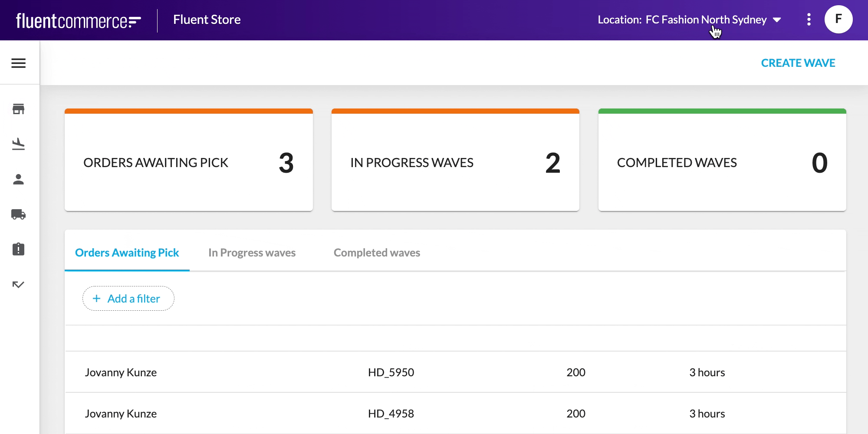Open the three-dot options menu in the header
868x434 pixels.
tap(809, 20)
